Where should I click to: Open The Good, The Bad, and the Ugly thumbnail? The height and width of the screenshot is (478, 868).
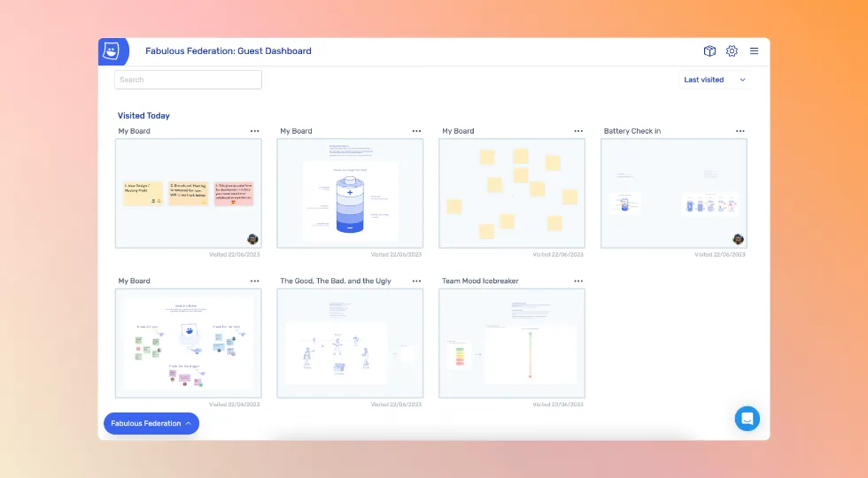click(350, 343)
